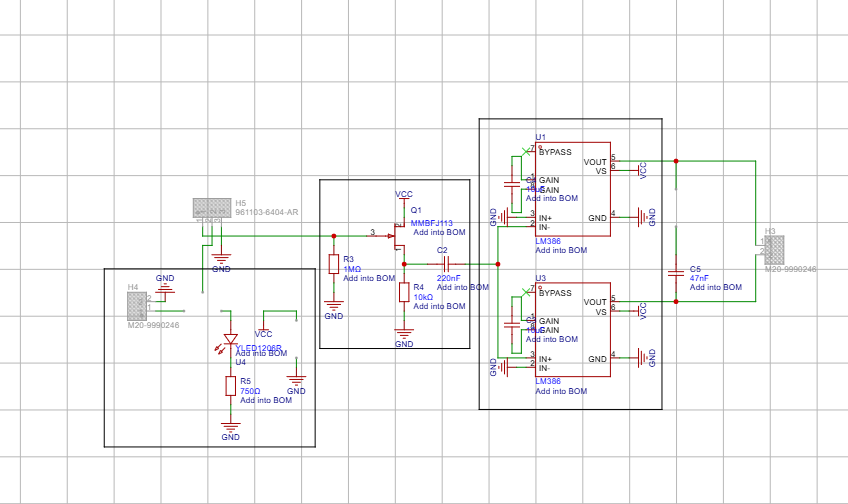Screen dimensions: 848x504
Task: Select the R4 designator label
Action: pos(419,287)
